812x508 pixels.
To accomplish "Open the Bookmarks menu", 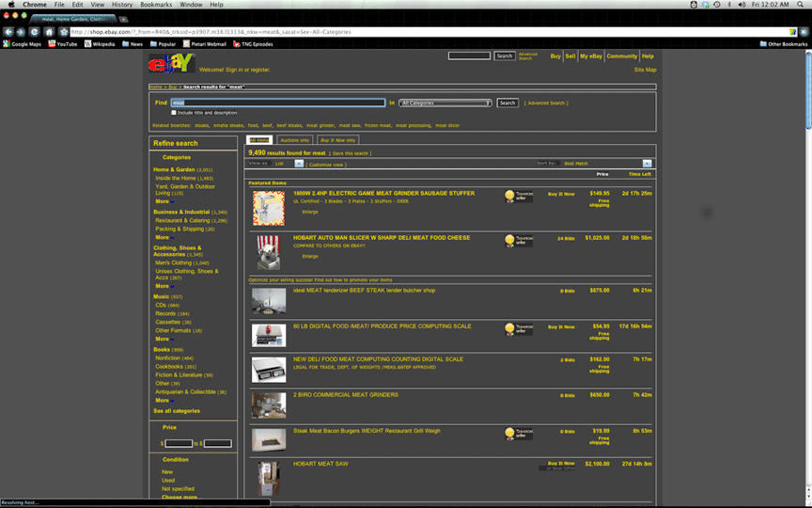I will click(x=156, y=4).
